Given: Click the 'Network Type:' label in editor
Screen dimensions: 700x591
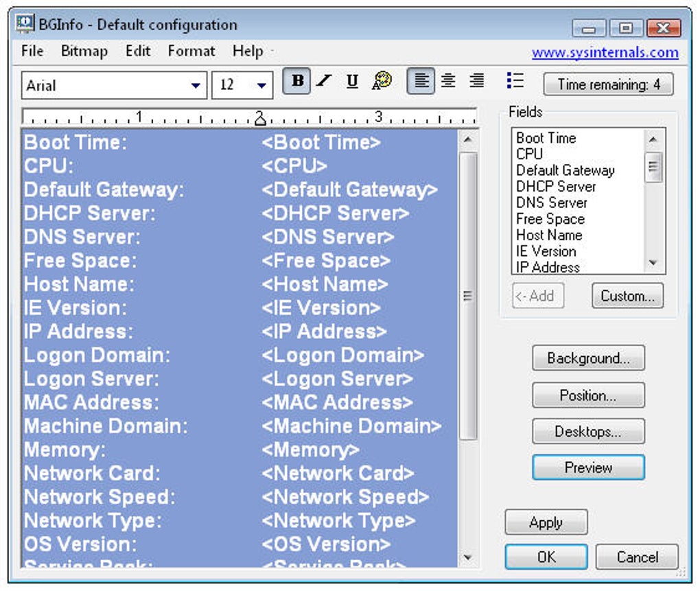Looking at the screenshot, I should click(93, 521).
